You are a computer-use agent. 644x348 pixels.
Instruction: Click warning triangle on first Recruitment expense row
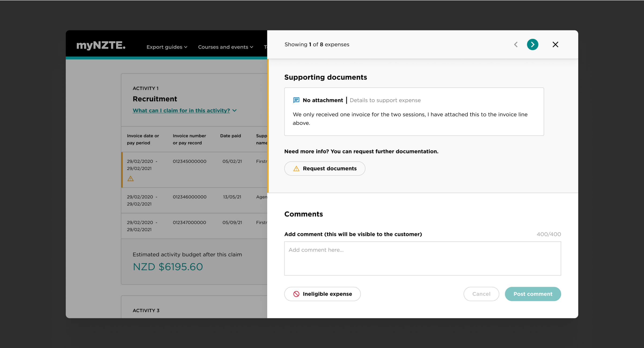click(x=131, y=179)
